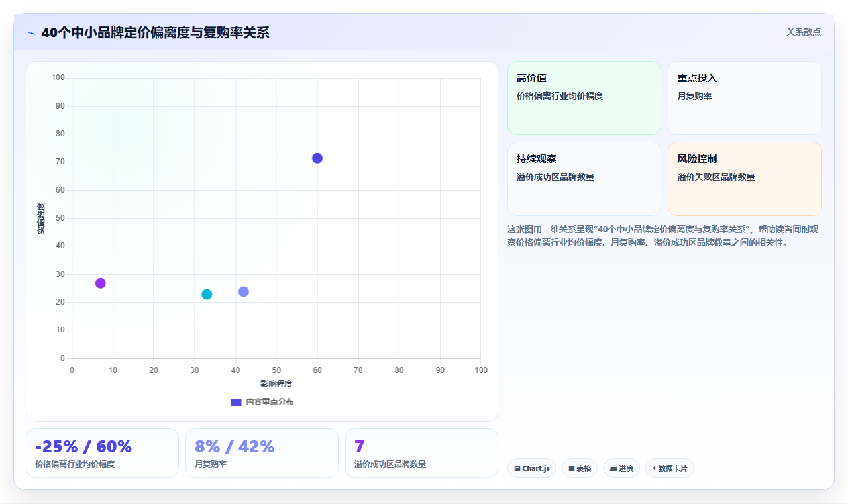This screenshot has height=504, width=848.
Task: Open the 重点投入 quadrant card
Action: [745, 98]
